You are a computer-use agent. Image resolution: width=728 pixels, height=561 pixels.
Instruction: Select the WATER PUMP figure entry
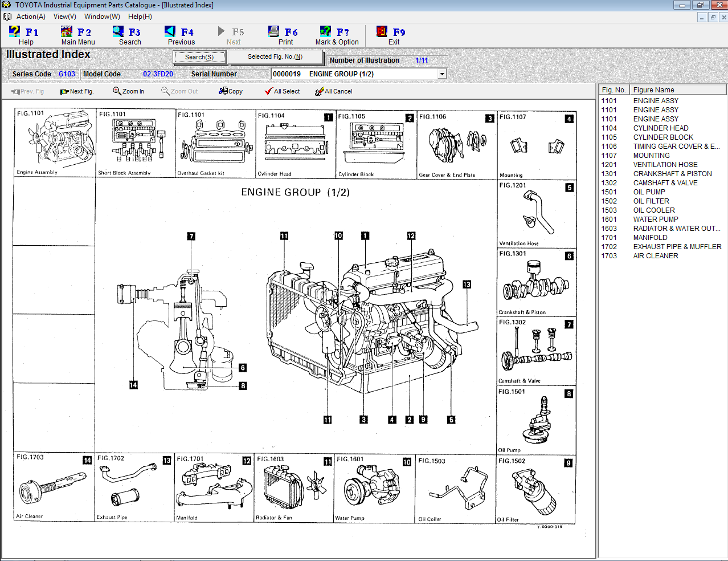pos(656,219)
